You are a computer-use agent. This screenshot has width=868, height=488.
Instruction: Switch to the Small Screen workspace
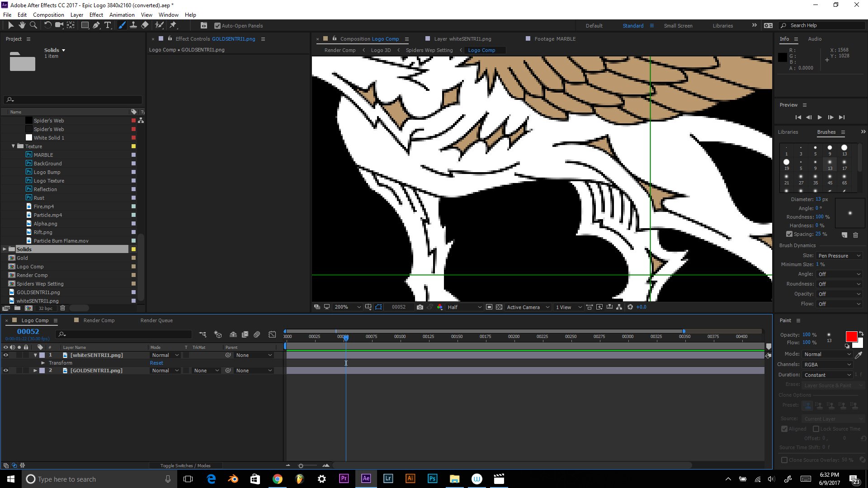click(678, 26)
